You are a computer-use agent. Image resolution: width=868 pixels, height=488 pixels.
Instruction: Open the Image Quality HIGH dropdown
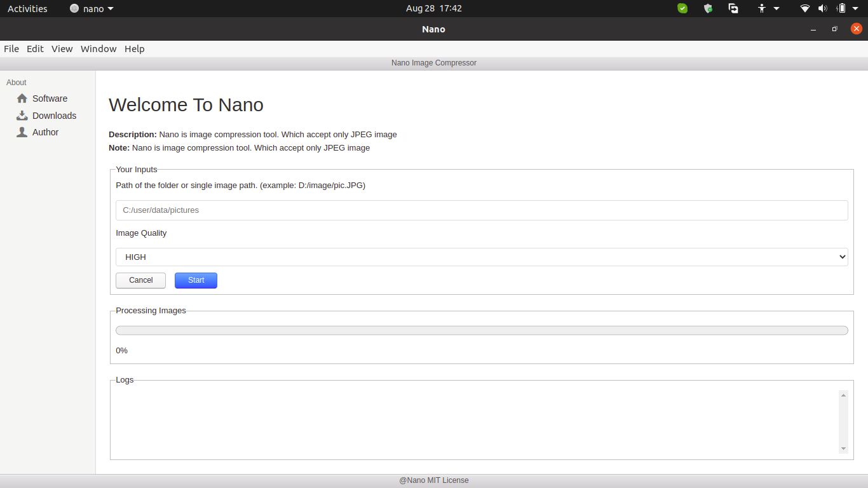pyautogui.click(x=482, y=257)
